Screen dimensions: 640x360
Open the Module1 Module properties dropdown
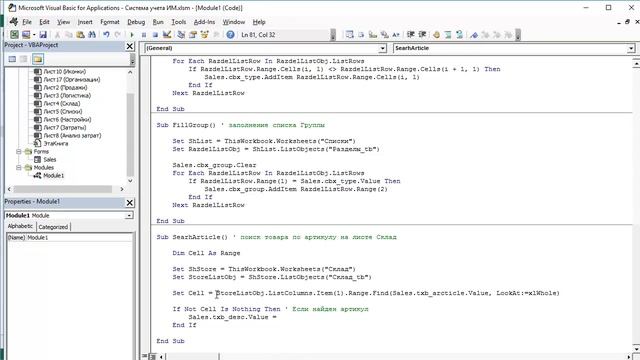pos(129,215)
